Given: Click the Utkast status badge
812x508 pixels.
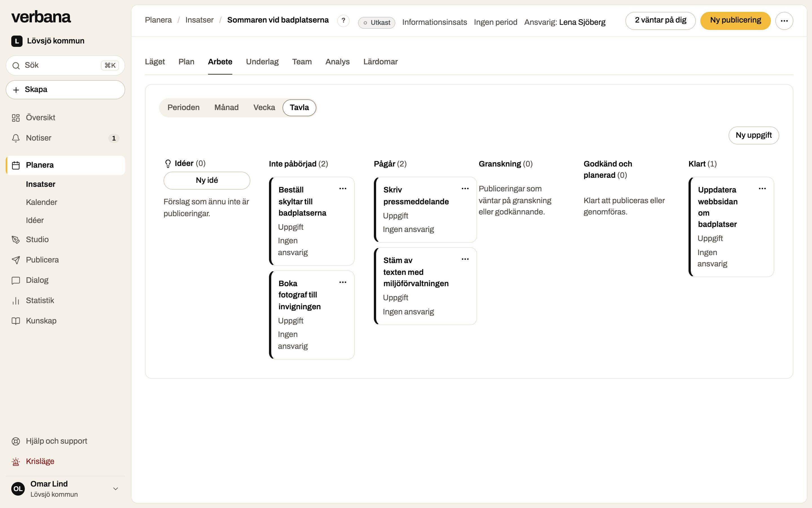Looking at the screenshot, I should 376,23.
